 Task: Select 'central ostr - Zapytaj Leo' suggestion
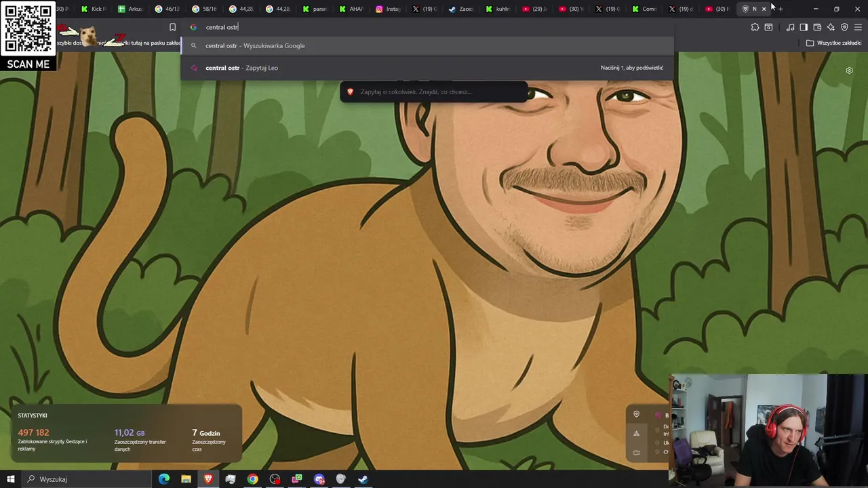click(x=427, y=68)
